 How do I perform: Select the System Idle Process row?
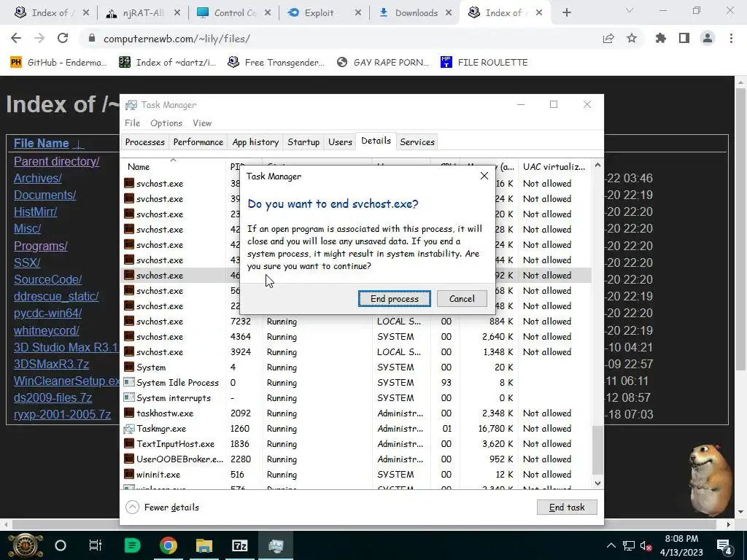click(x=356, y=382)
